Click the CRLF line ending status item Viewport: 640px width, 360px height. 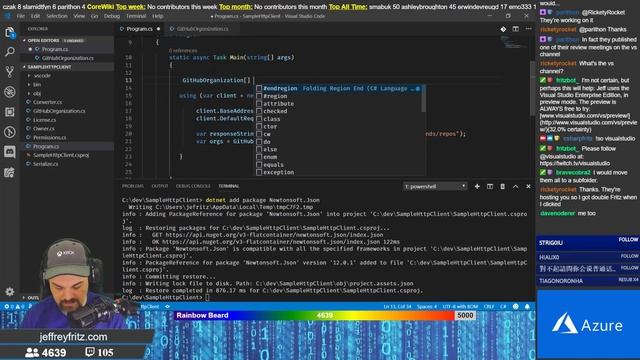pos(489,307)
